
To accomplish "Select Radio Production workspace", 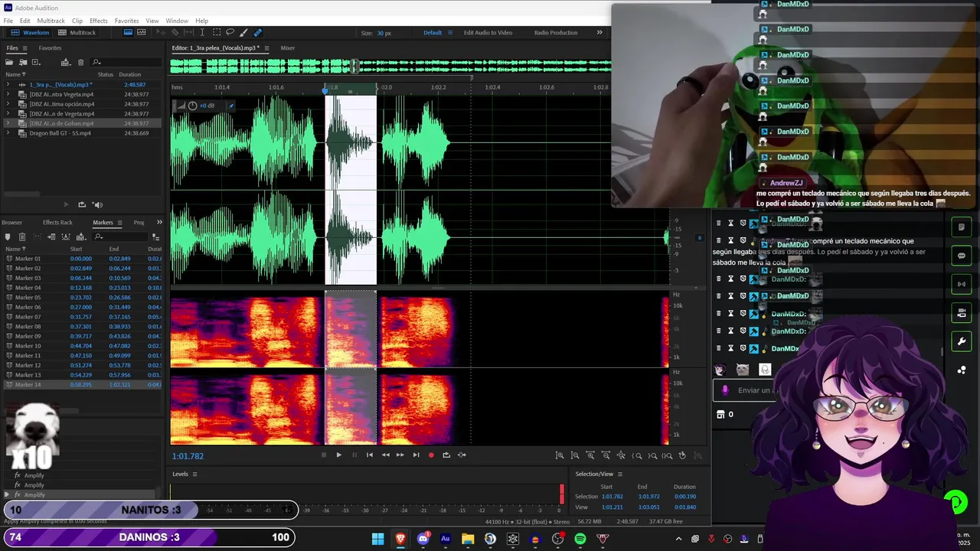I will point(556,33).
